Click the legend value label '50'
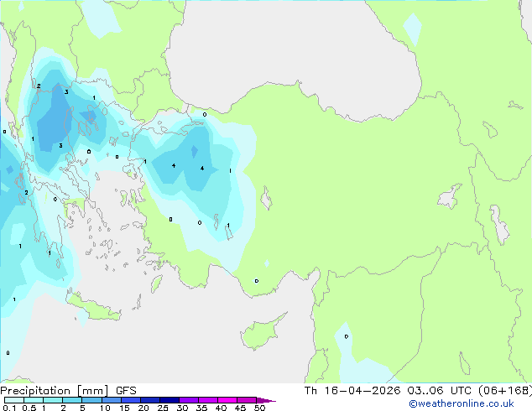Image resolution: width=532 pixels, height=411 pixels. pyautogui.click(x=259, y=408)
